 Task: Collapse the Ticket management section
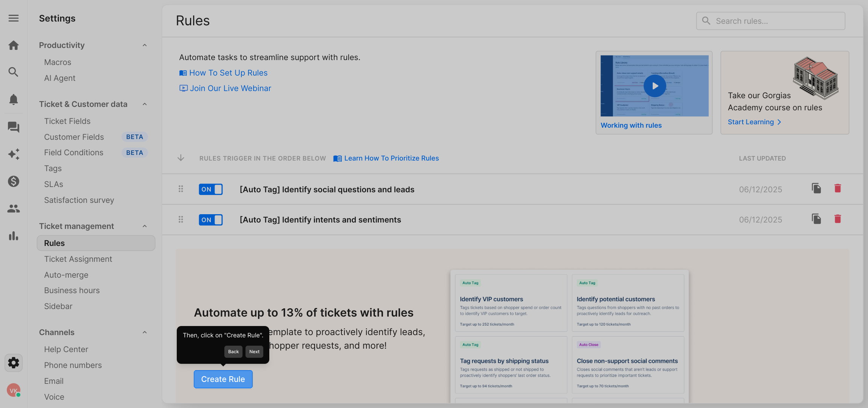coord(145,226)
